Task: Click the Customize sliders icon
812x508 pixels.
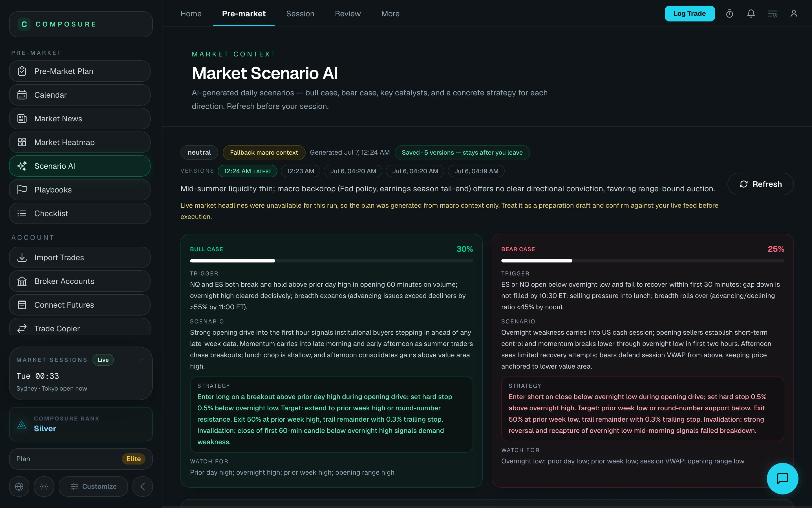Action: (x=74, y=487)
